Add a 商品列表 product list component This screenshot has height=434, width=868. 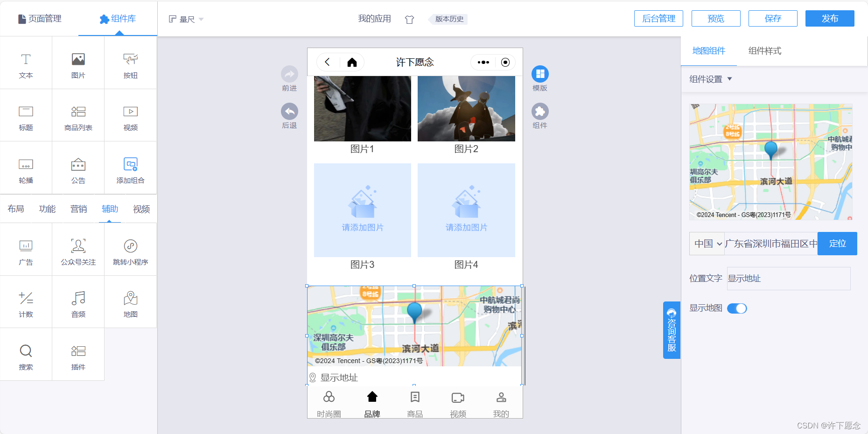coord(78,115)
